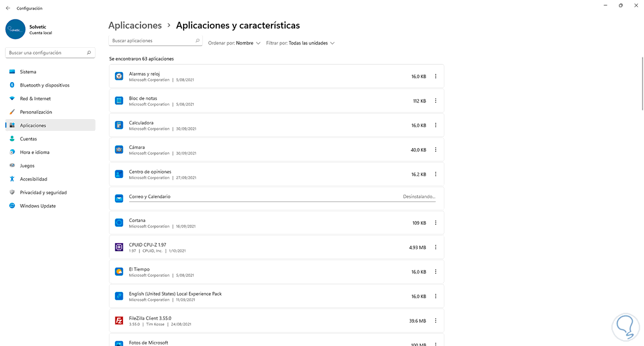Open the Solvetic local account profile
The height and width of the screenshot is (346, 644).
pos(30,29)
